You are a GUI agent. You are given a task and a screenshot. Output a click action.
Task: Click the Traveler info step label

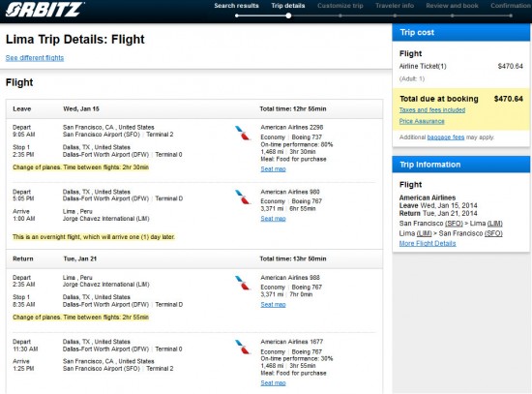point(395,6)
